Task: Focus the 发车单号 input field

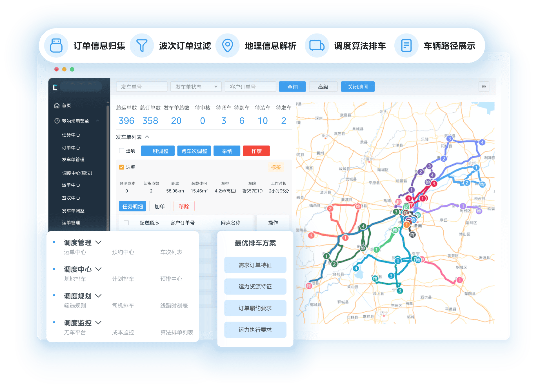Action: click(x=142, y=87)
